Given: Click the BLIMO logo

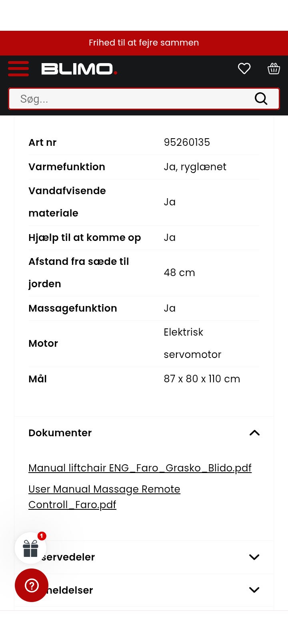Looking at the screenshot, I should (x=79, y=69).
